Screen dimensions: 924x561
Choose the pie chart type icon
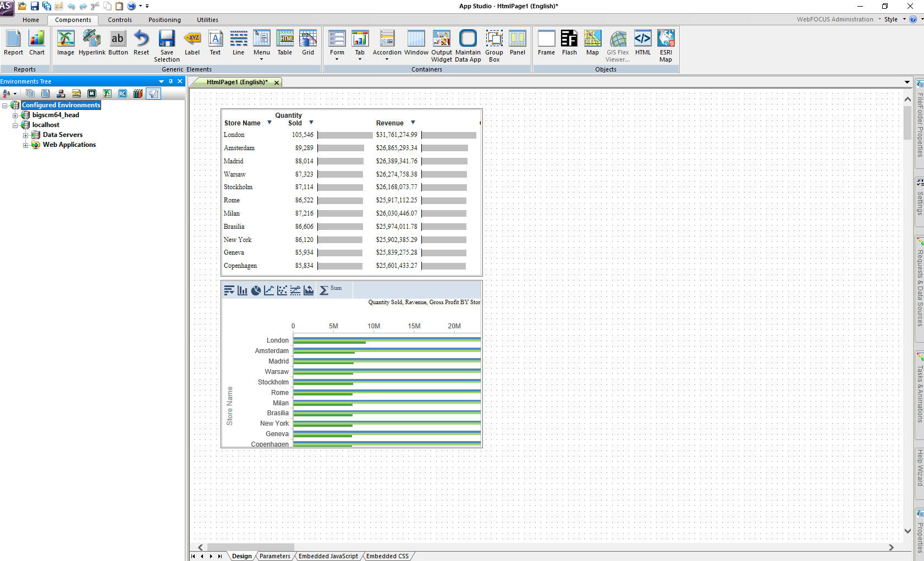pyautogui.click(x=256, y=290)
